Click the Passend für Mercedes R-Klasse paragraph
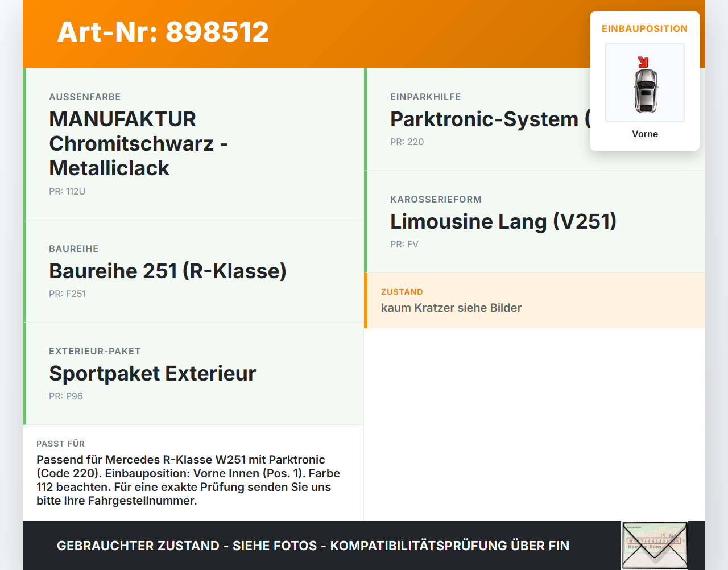The image size is (728, 570). click(188, 480)
